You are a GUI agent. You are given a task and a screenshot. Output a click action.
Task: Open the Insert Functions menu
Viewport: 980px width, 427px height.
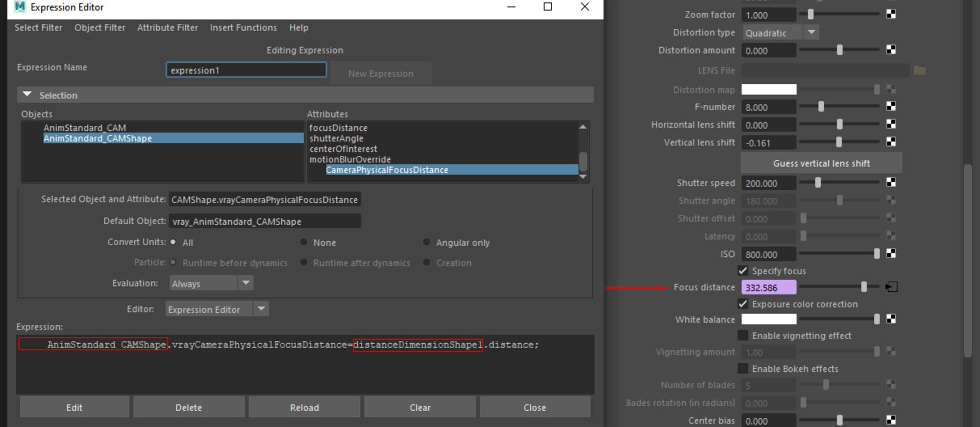tap(243, 28)
